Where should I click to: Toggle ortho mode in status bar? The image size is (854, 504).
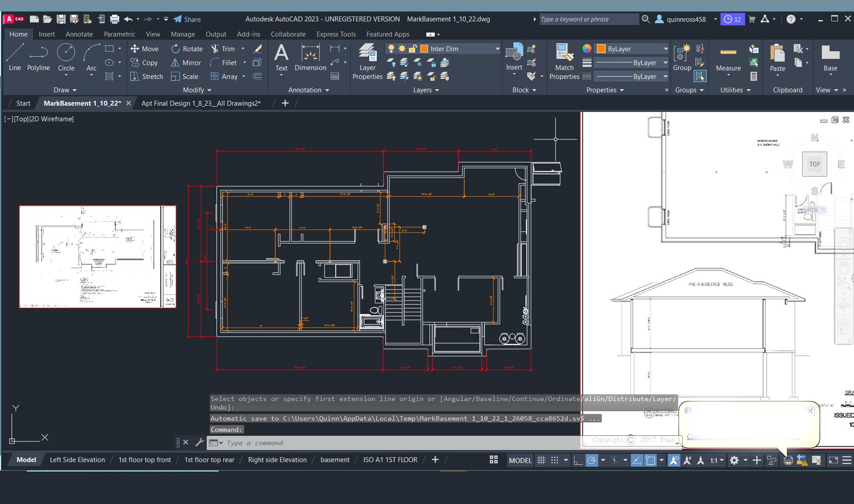[x=578, y=460]
